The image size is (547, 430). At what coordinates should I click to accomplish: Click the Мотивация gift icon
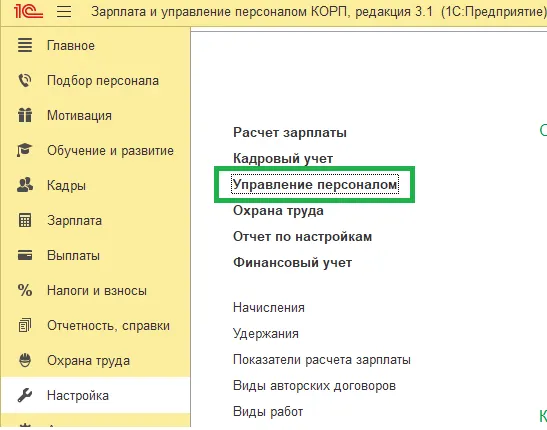point(25,115)
